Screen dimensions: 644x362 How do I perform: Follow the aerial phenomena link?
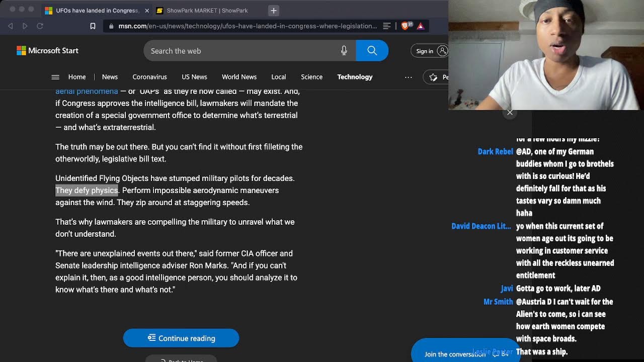(87, 92)
